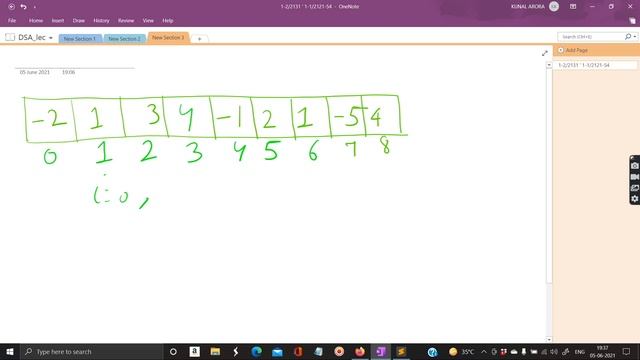Click the Windows Start button
The image size is (640, 360).
pos(10,351)
